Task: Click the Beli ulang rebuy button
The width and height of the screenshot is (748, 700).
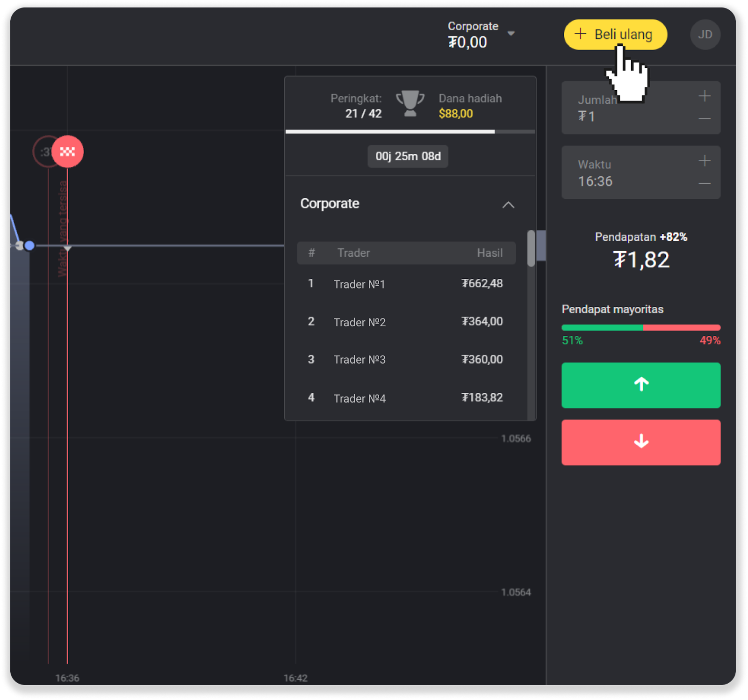Action: pos(615,34)
